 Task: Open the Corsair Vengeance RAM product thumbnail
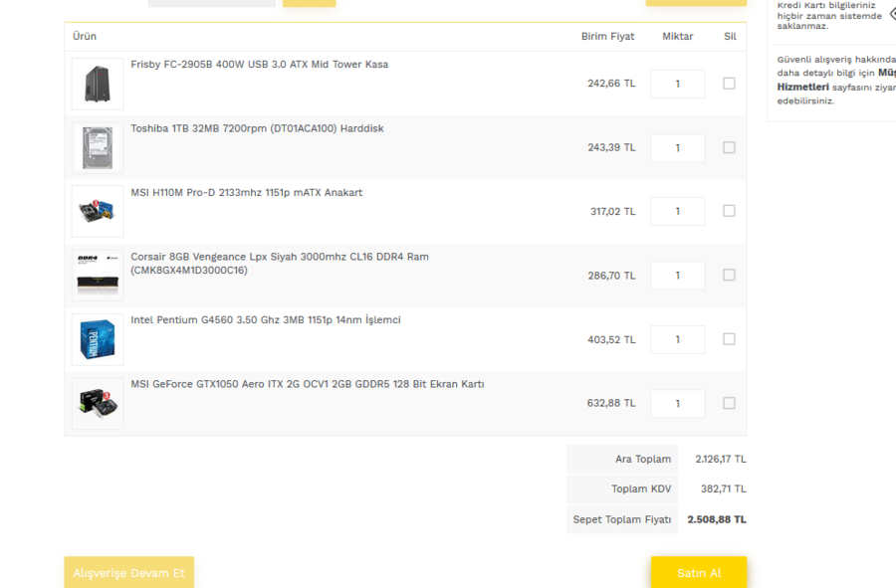(x=98, y=276)
